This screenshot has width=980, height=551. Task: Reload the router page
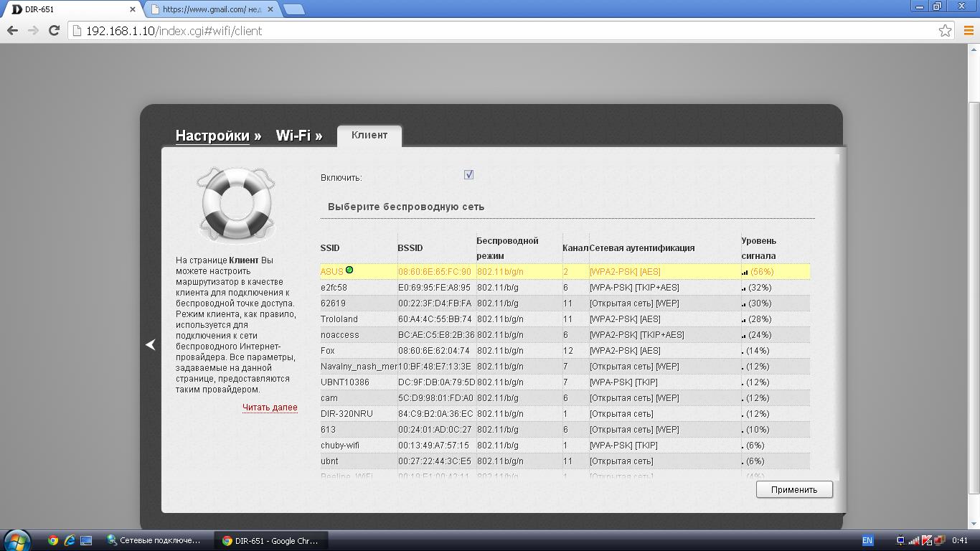pyautogui.click(x=54, y=31)
